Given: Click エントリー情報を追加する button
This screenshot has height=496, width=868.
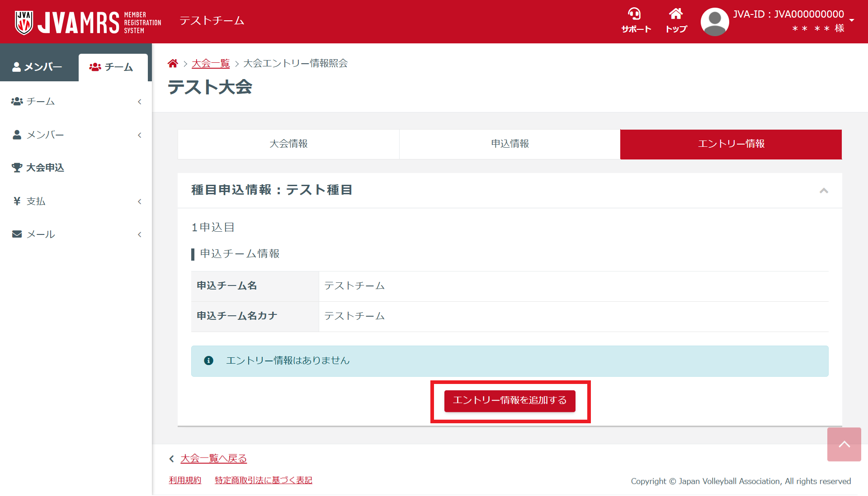Looking at the screenshot, I should coord(509,401).
